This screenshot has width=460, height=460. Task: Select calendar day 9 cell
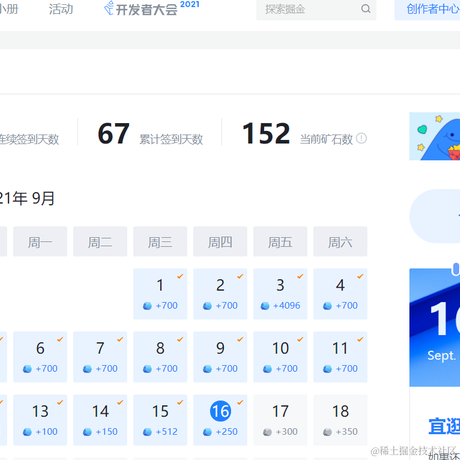tap(220, 357)
